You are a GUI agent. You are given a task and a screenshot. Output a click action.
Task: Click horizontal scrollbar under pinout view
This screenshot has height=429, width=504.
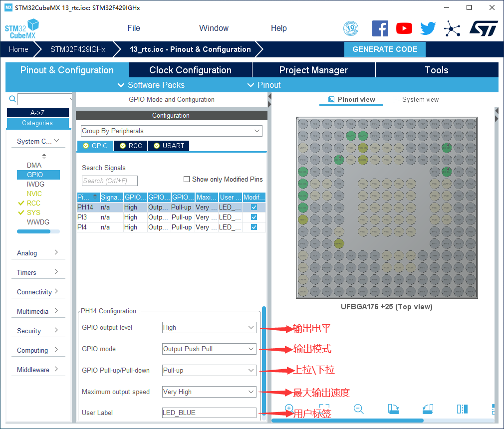tap(349, 421)
